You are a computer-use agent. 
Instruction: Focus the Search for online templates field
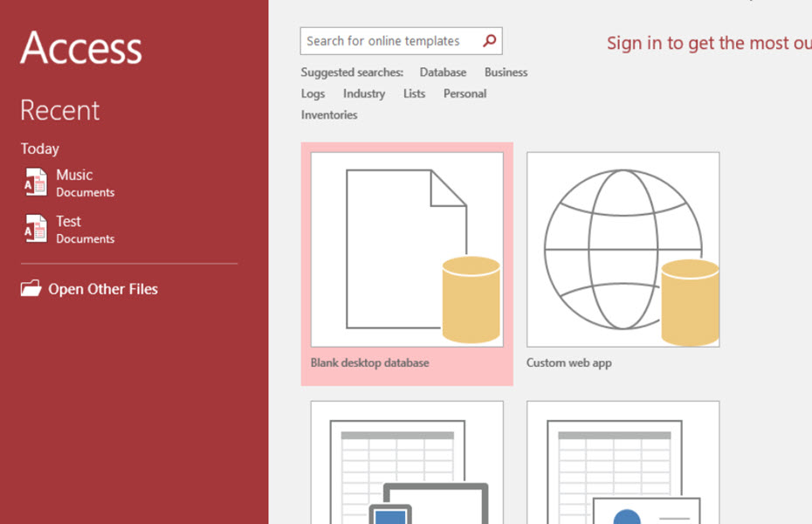tap(402, 41)
